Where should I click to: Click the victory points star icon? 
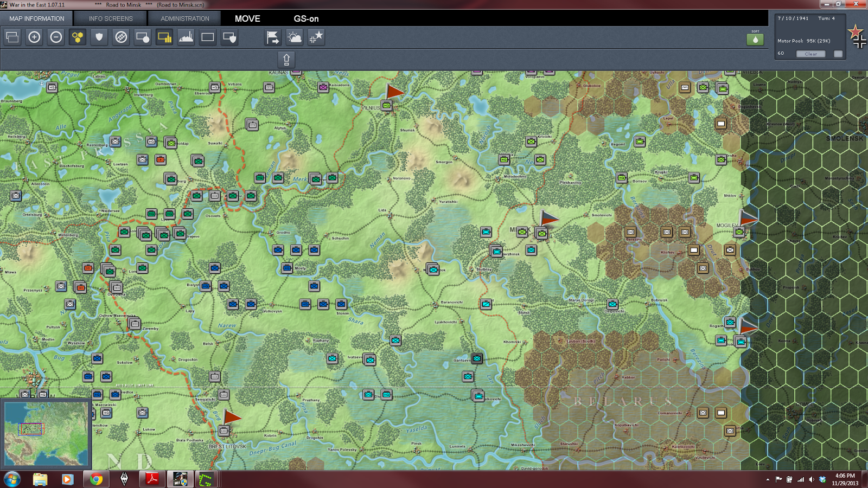pyautogui.click(x=315, y=37)
